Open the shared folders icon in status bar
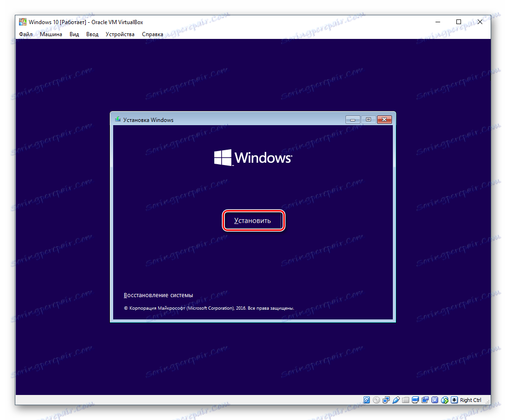 [x=406, y=400]
